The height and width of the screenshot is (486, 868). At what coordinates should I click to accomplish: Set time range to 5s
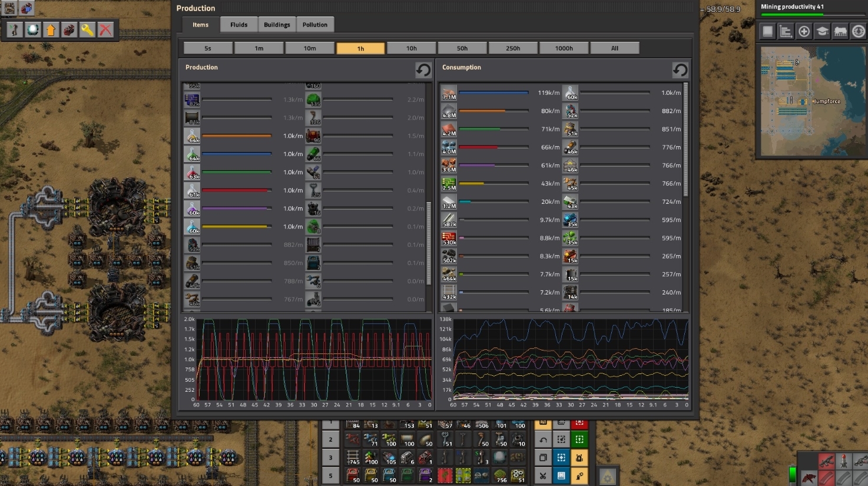tap(208, 48)
